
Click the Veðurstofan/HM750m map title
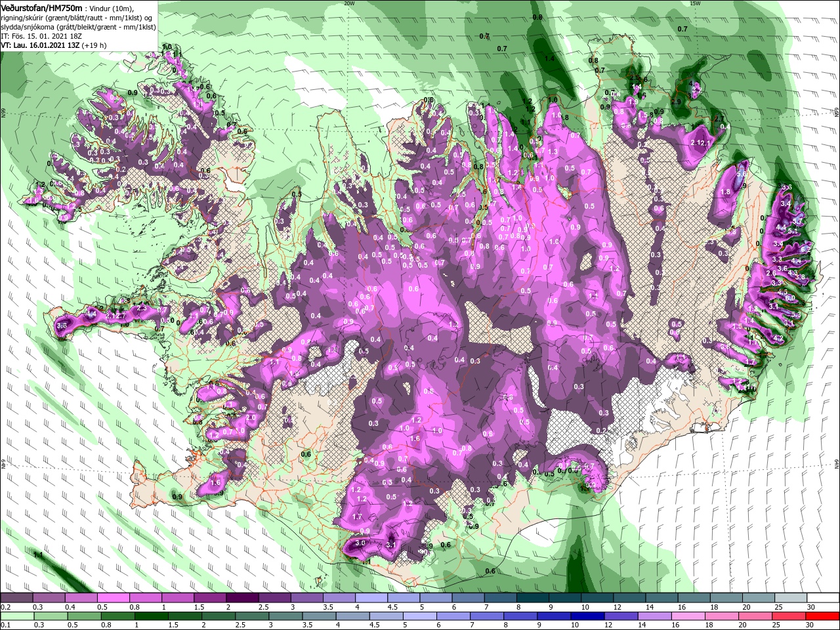[x=42, y=7]
